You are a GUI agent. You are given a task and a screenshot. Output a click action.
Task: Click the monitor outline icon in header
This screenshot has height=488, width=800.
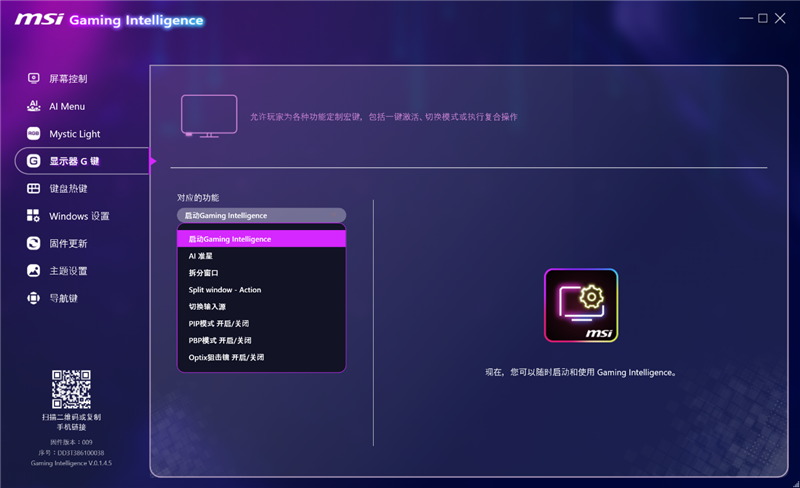coord(209,116)
